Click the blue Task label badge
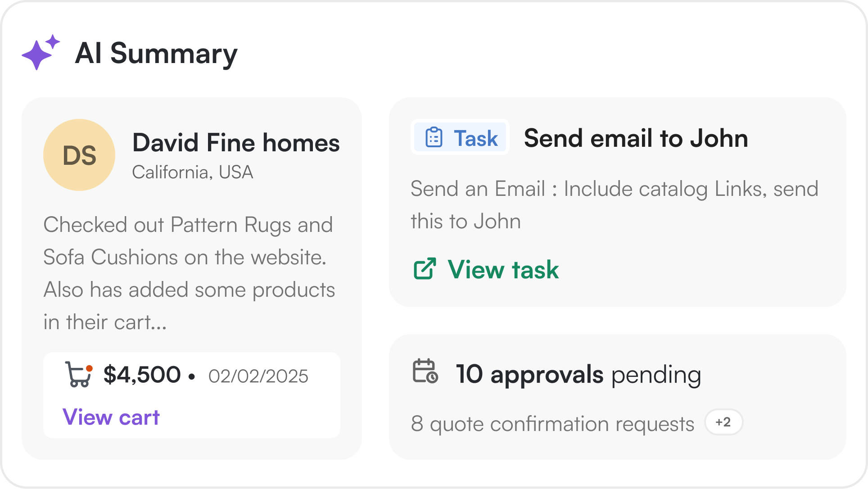 pyautogui.click(x=460, y=137)
